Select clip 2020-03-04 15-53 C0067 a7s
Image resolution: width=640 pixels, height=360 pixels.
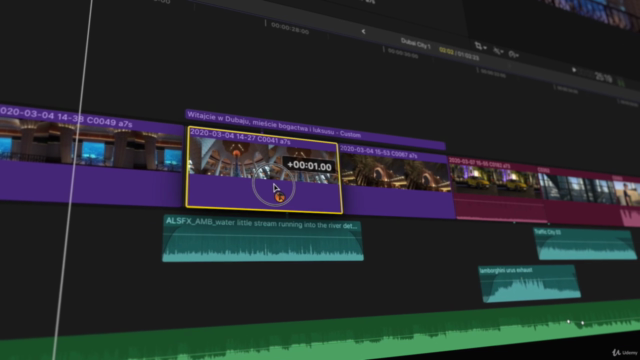coord(396,182)
